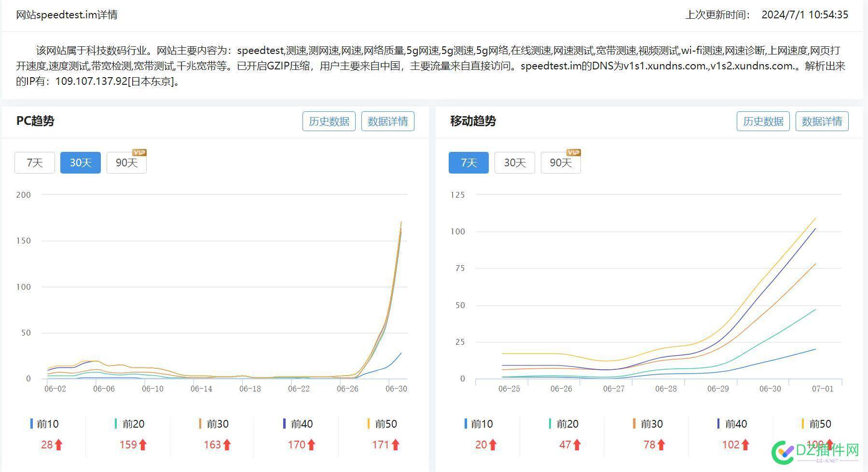The width and height of the screenshot is (868, 472).
Task: Click IP address 109.107.137.92 text
Action: (x=91, y=81)
